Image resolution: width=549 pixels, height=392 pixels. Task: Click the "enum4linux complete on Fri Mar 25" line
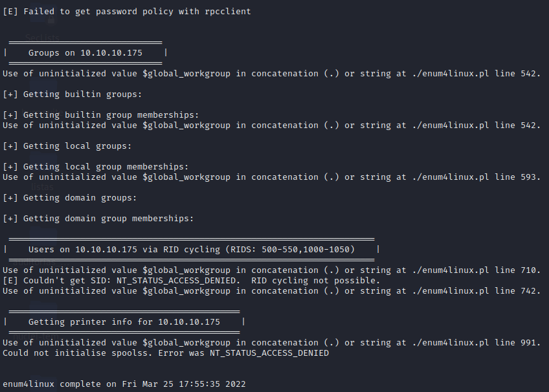coord(124,384)
